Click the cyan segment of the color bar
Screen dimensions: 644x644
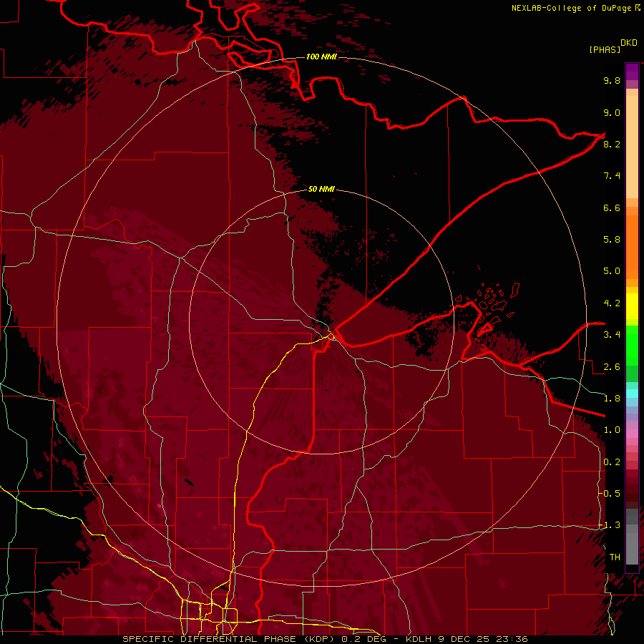[x=632, y=394]
